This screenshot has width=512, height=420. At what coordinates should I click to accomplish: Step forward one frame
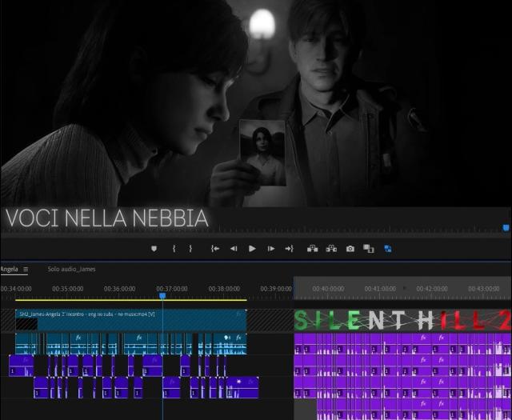[270, 249]
